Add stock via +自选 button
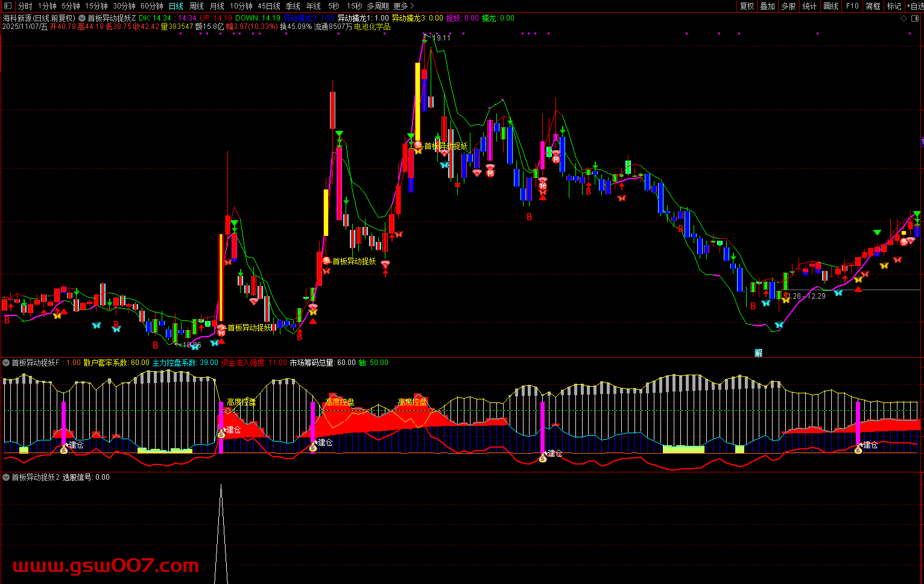This screenshot has width=924, height=584. pos(915,6)
